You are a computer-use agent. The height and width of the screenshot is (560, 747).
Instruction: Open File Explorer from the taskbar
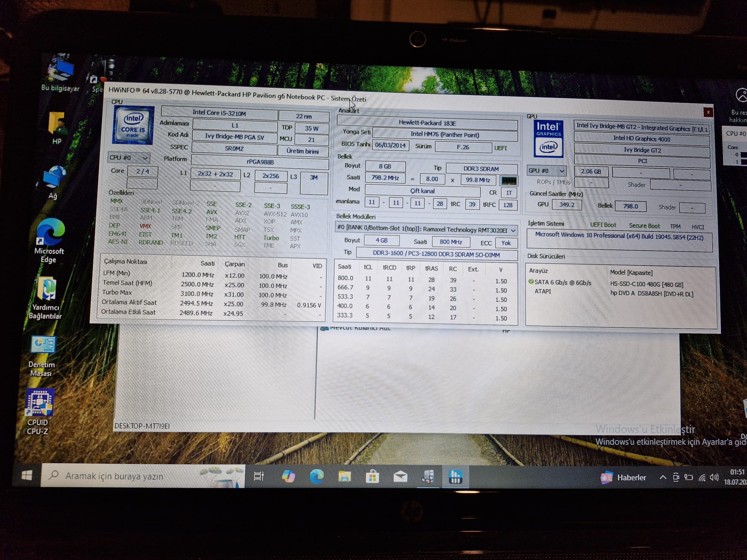(x=344, y=476)
